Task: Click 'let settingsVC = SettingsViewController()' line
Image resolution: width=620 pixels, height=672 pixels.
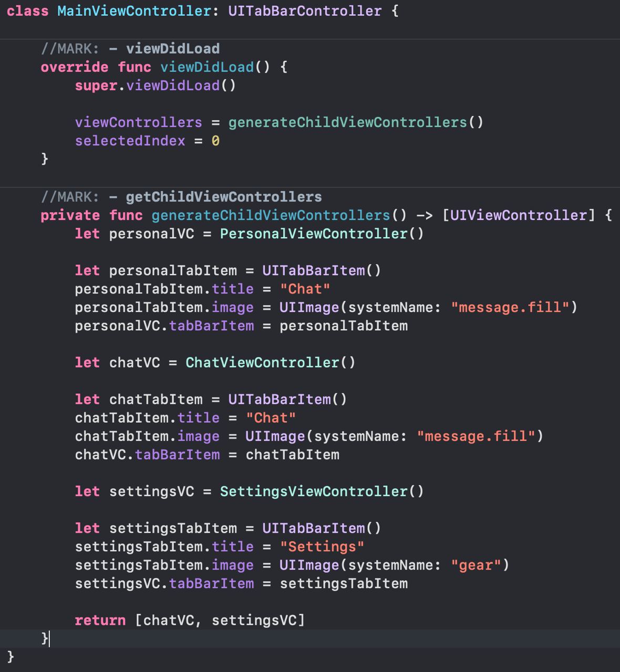Action: point(249,491)
